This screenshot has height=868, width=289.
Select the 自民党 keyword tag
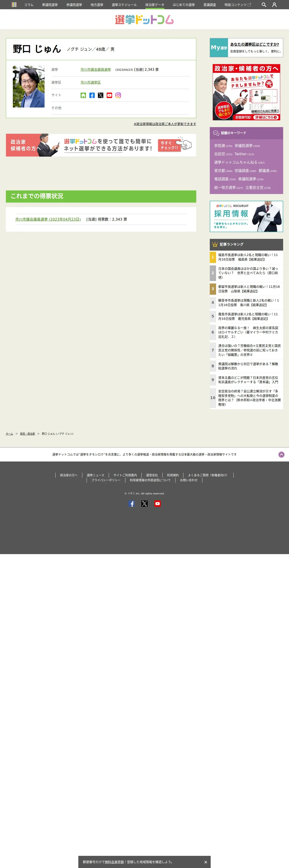pos(223,154)
